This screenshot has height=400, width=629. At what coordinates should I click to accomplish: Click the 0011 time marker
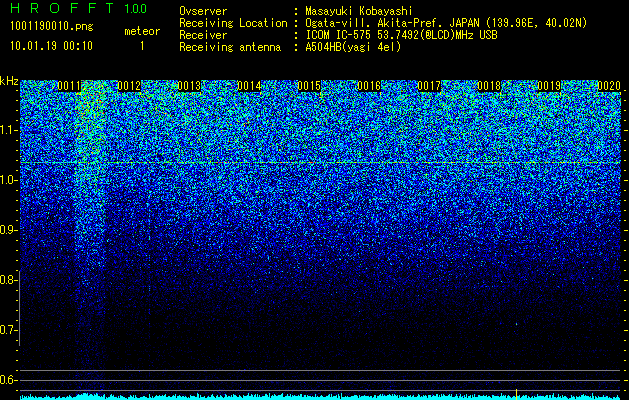click(69, 86)
